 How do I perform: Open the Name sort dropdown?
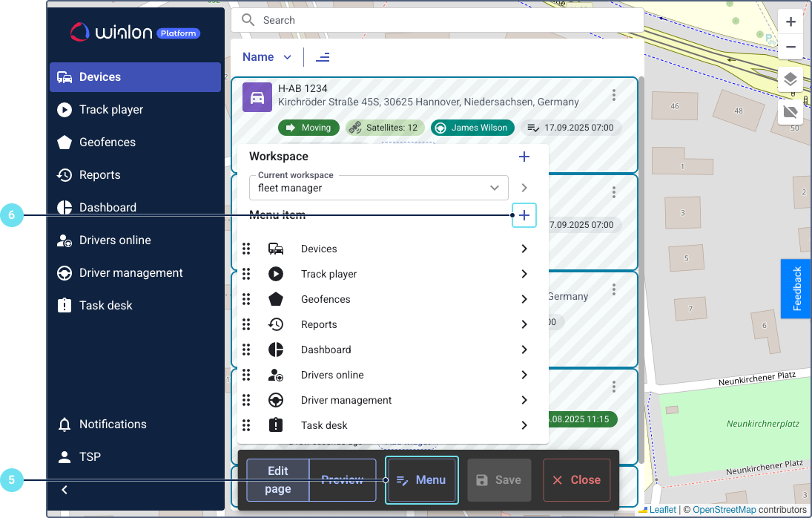[x=268, y=57]
